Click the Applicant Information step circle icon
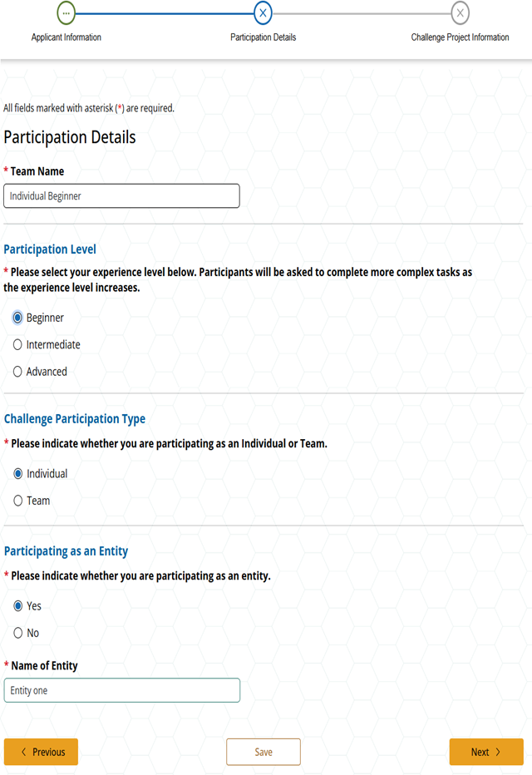 pos(66,13)
